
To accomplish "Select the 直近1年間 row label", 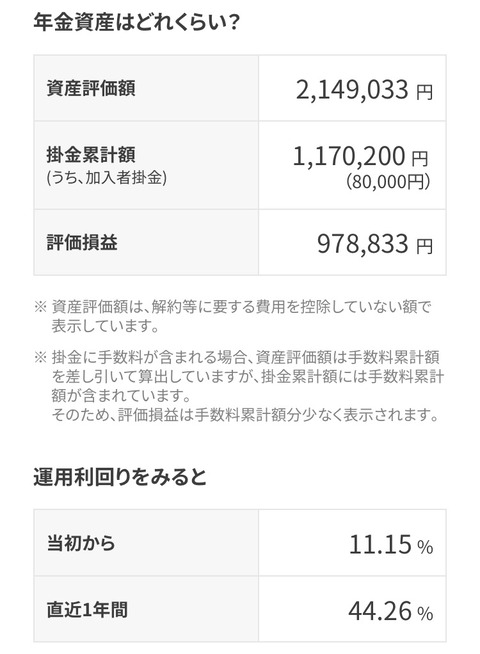I will point(87,609).
